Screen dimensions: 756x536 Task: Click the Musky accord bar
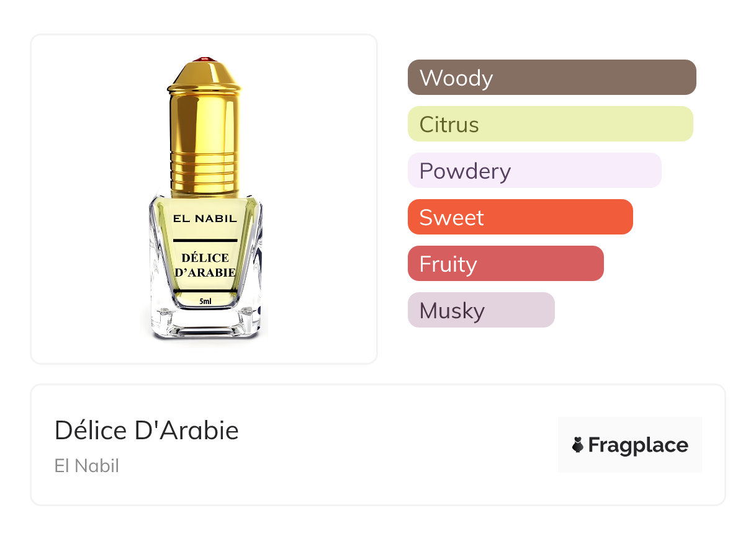point(480,310)
